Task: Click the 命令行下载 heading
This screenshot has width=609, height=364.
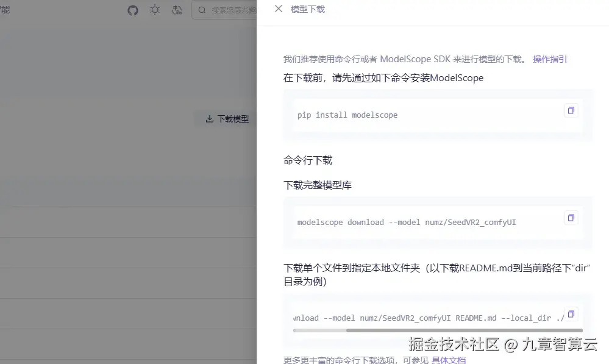Action: [x=308, y=160]
